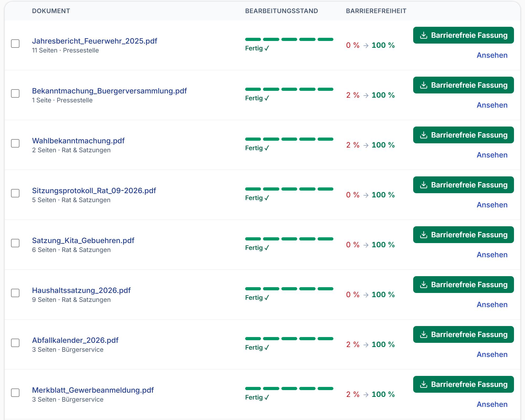The image size is (525, 420).
Task: Click Barrierefreie Fassung button for Satzung_Kita_Gebuehren.pdf
Action: pos(463,235)
